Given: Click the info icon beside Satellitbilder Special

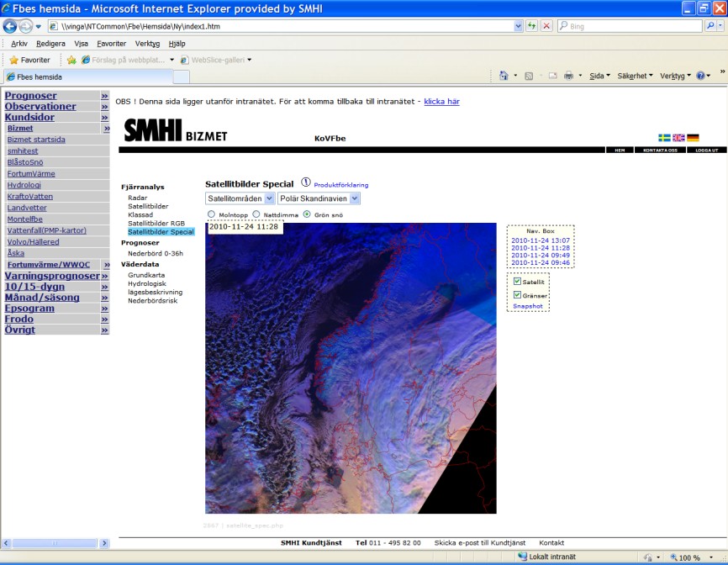Looking at the screenshot, I should point(305,182).
